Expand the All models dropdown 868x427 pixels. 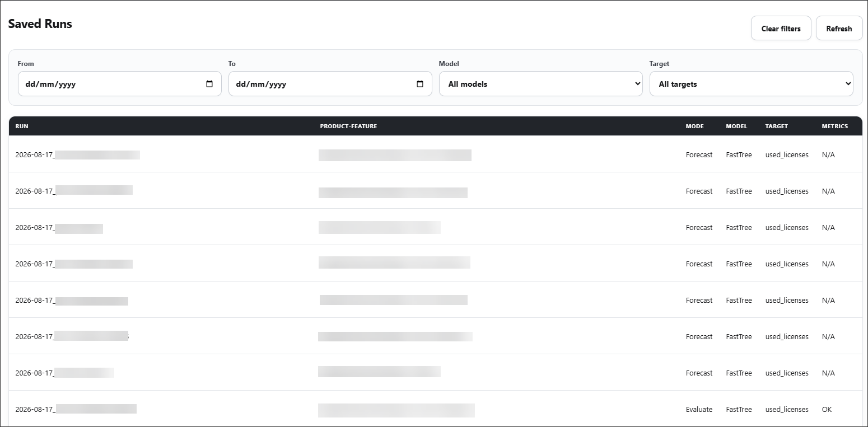pos(541,84)
